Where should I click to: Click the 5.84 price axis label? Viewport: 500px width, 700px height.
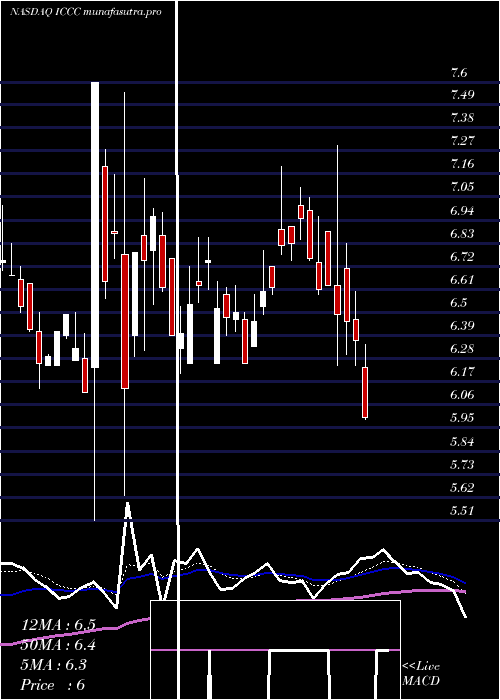coord(462,442)
